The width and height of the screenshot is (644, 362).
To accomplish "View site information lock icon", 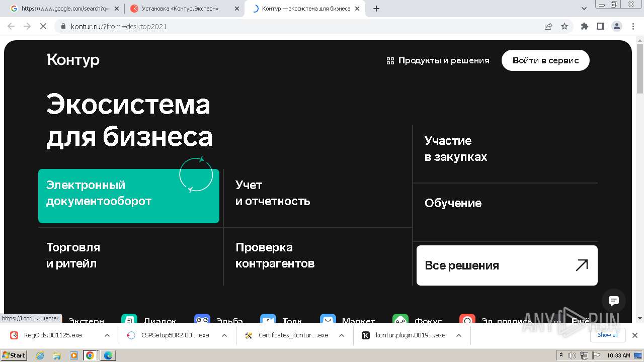I will click(x=63, y=27).
